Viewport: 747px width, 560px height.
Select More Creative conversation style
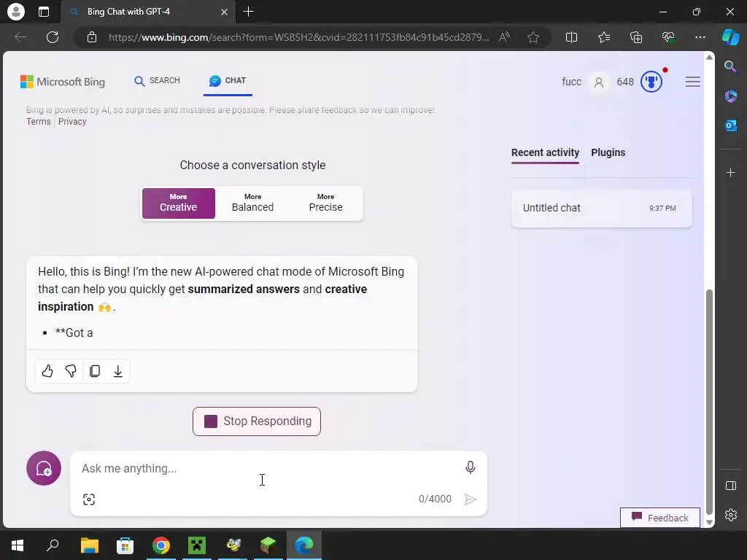[179, 203]
